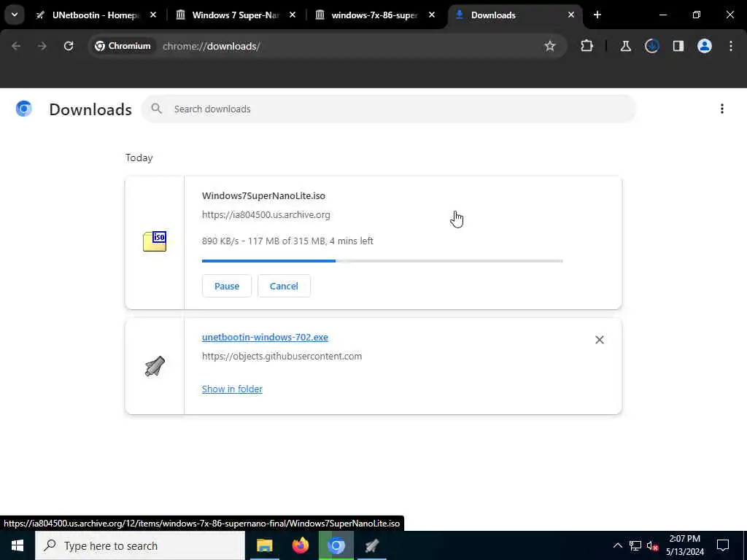This screenshot has width=747, height=560.
Task: Click the taskbar search box
Action: (140, 545)
